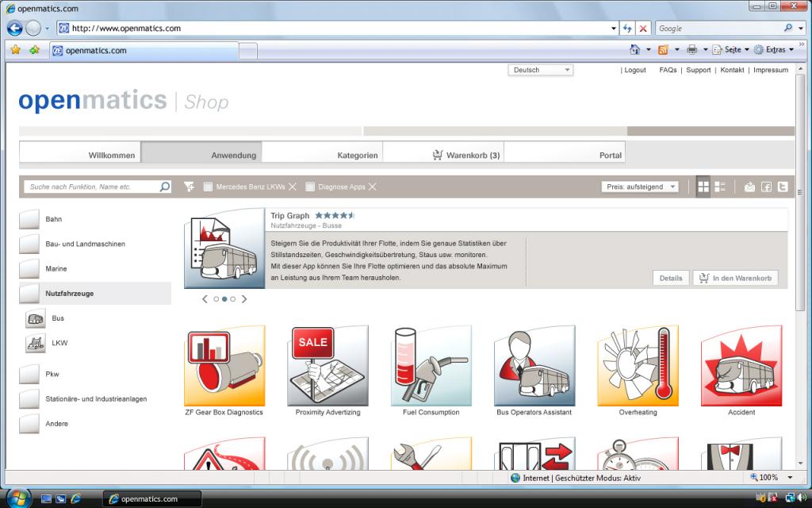Click the Trip Graph featured app image
812x508 pixels.
click(224, 248)
